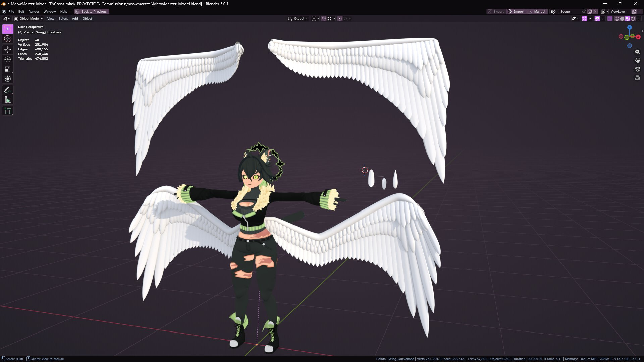Activate the Move tool

(x=8, y=49)
